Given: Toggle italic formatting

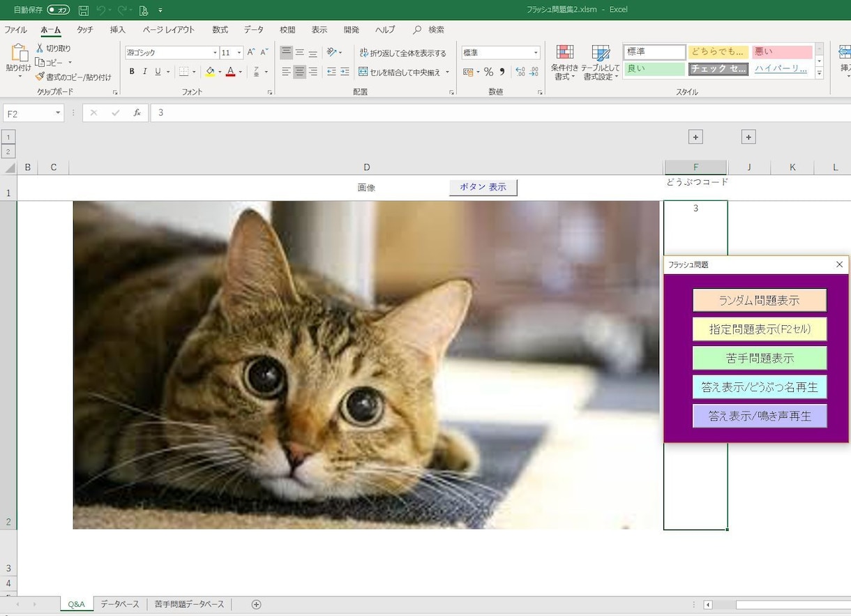Looking at the screenshot, I should pos(145,71).
